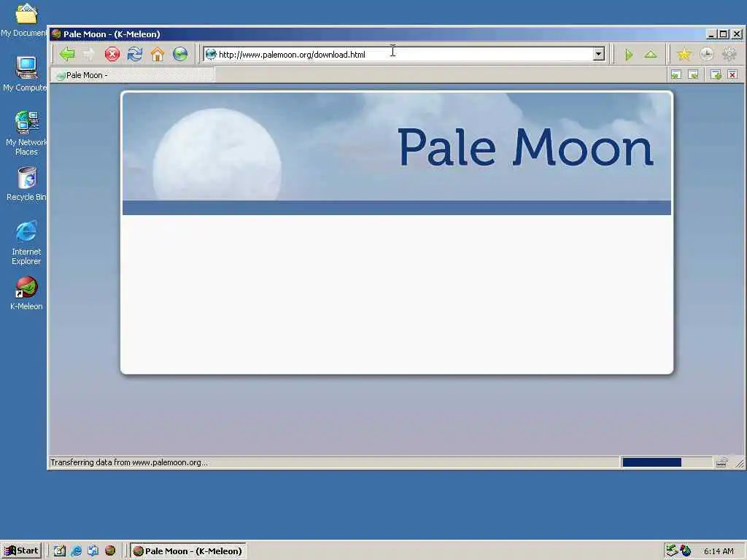
Task: Switch to next tab icon
Action: coord(693,75)
